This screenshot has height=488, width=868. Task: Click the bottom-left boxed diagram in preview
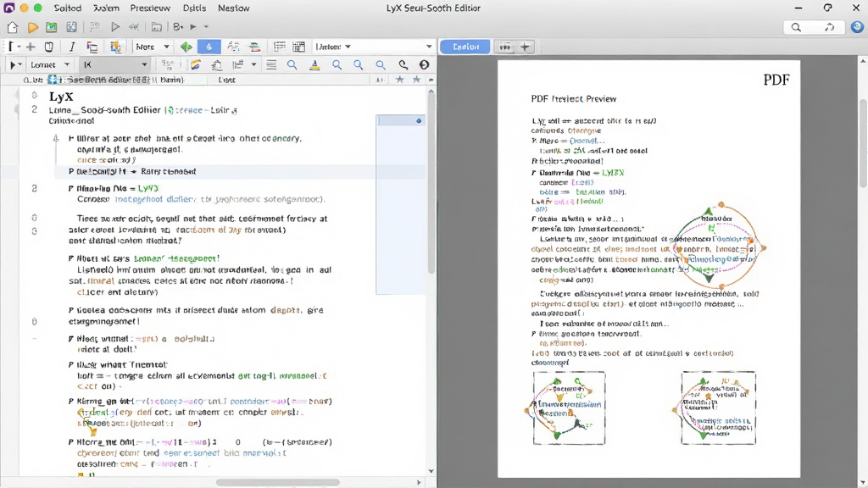click(569, 408)
